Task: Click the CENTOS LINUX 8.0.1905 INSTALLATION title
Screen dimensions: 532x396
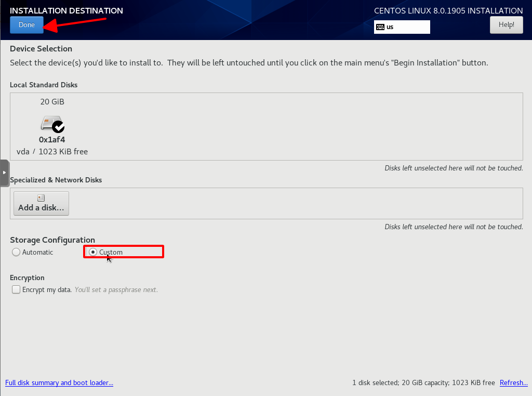Action: coord(448,10)
